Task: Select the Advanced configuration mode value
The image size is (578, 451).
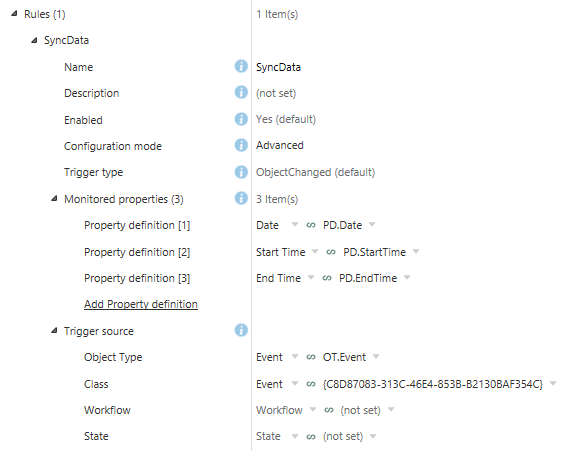Action: click(x=280, y=145)
